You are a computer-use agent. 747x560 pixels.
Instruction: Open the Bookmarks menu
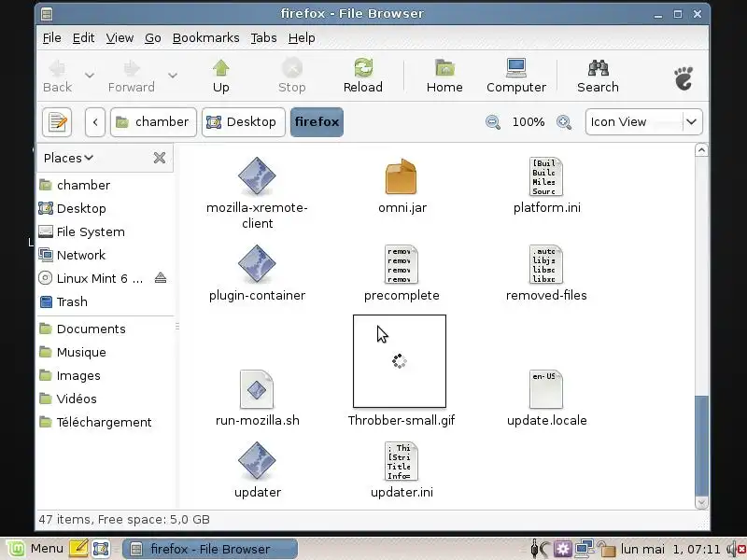pos(205,37)
